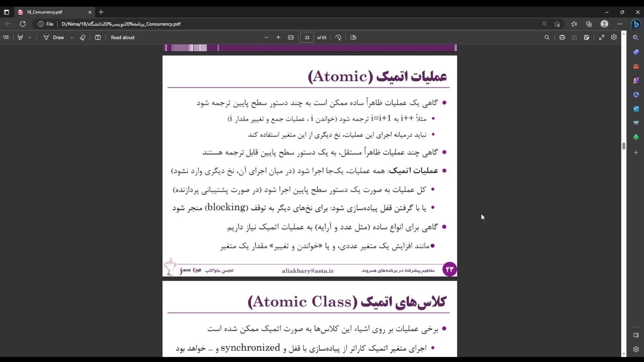Toggle fit to width view
The width and height of the screenshot is (644, 362).
pyautogui.click(x=291, y=37)
